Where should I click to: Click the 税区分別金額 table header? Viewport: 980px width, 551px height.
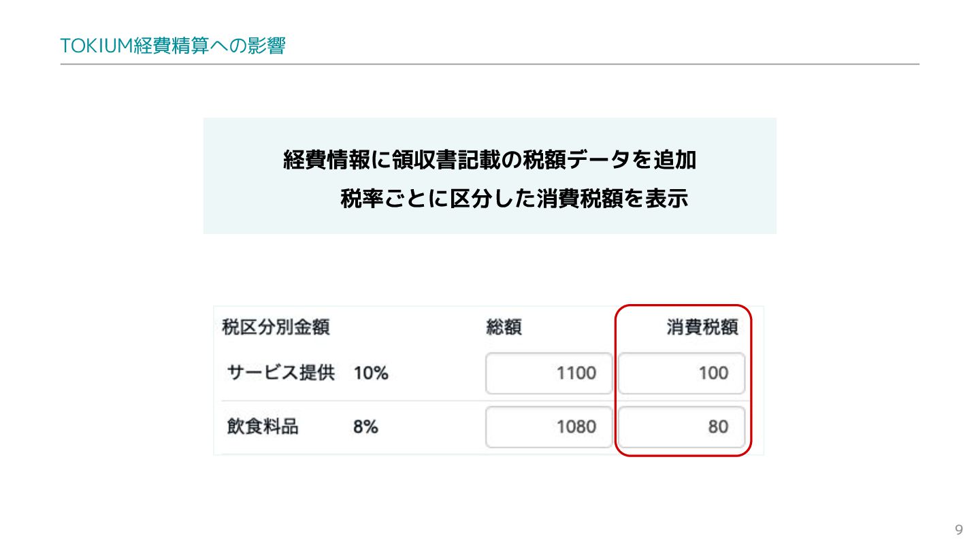click(276, 328)
